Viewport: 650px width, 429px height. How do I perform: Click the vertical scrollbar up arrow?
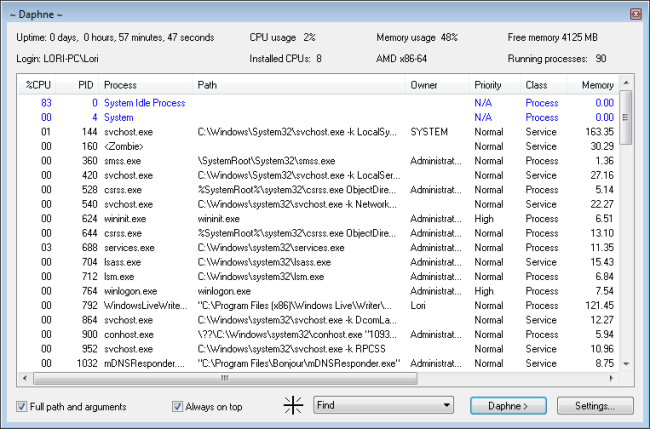pyautogui.click(x=626, y=82)
